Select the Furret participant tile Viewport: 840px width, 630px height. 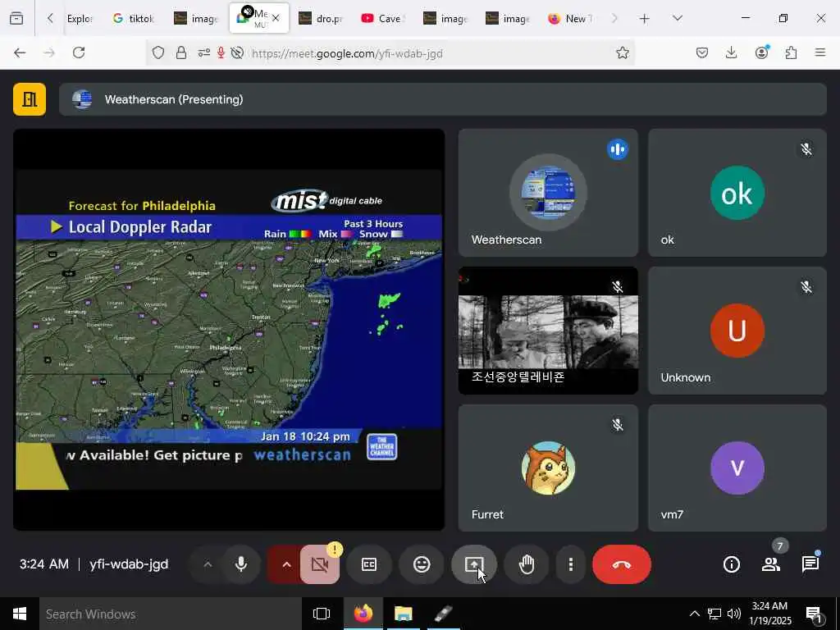point(548,468)
